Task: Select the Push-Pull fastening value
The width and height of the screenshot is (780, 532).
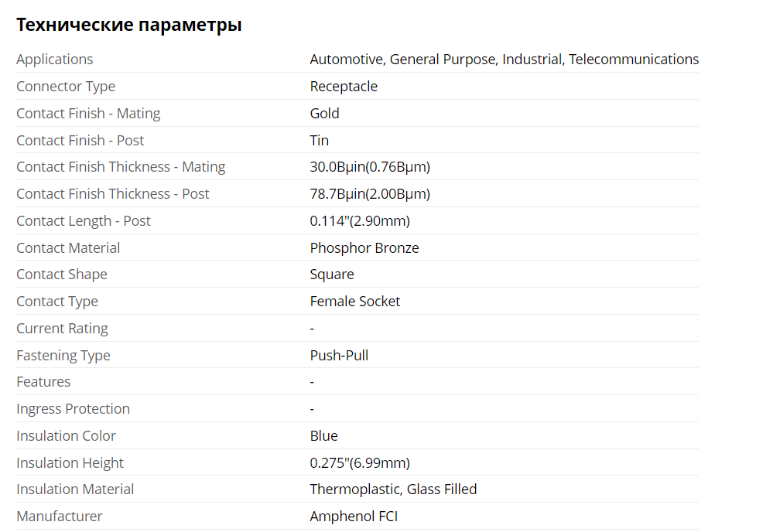Action: (x=339, y=356)
